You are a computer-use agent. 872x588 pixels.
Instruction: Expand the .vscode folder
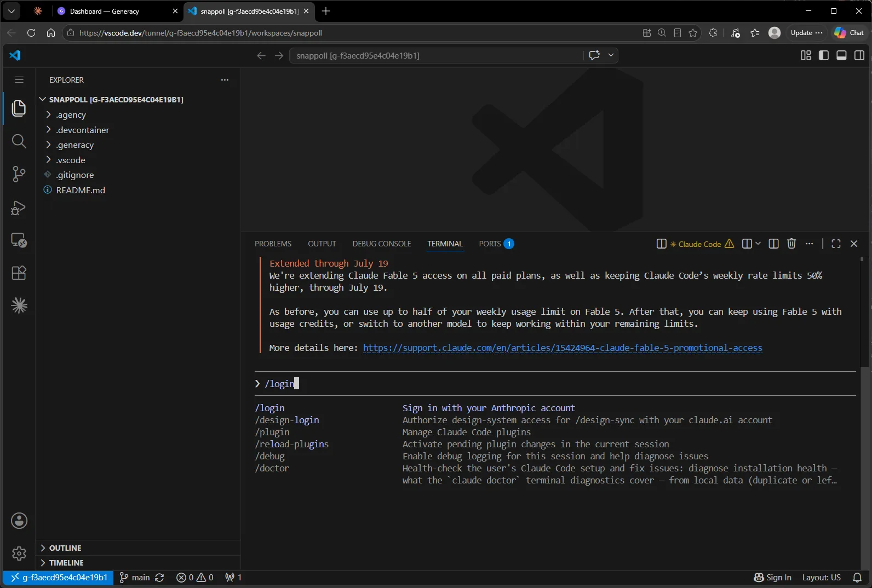coord(137,160)
